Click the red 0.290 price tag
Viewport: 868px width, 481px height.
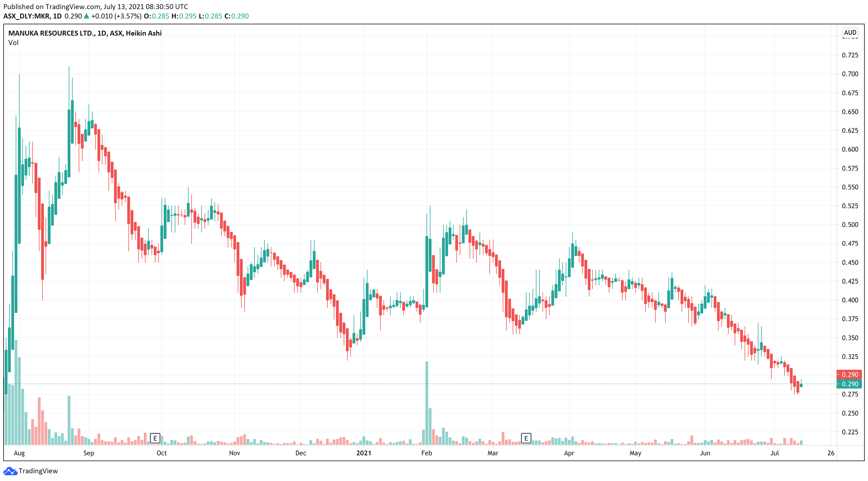point(849,374)
